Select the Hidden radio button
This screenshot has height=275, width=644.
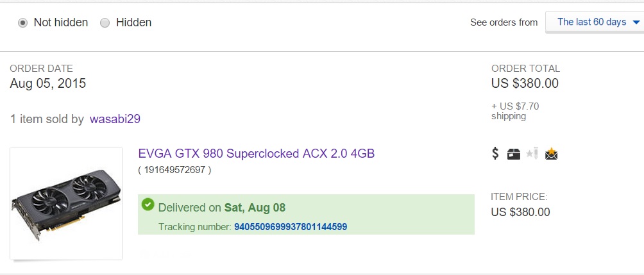click(x=105, y=22)
